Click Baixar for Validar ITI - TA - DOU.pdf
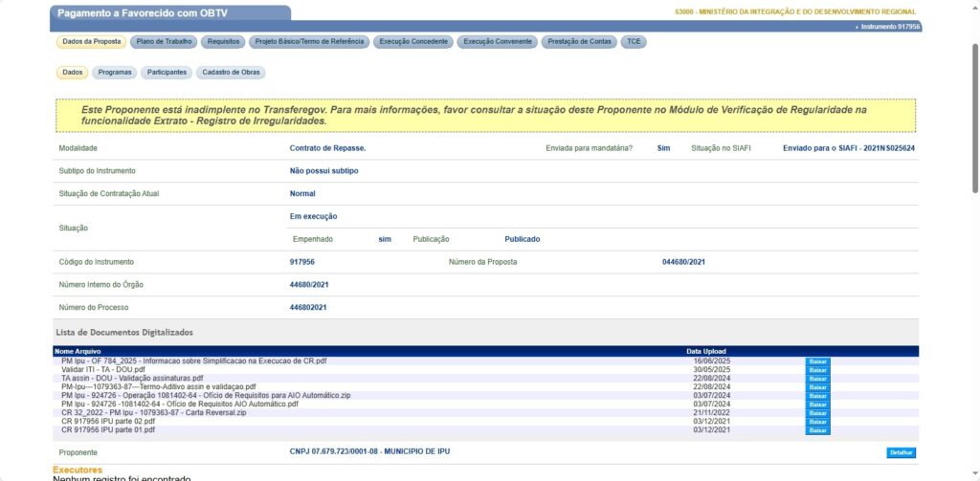 tap(817, 370)
